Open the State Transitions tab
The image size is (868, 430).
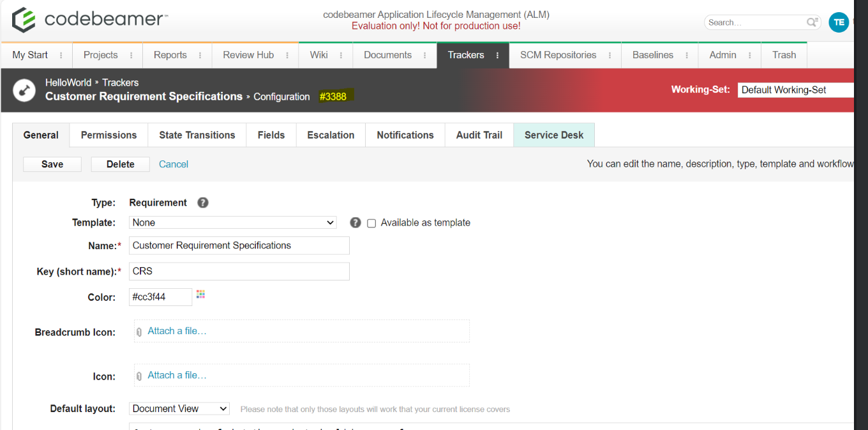(197, 135)
